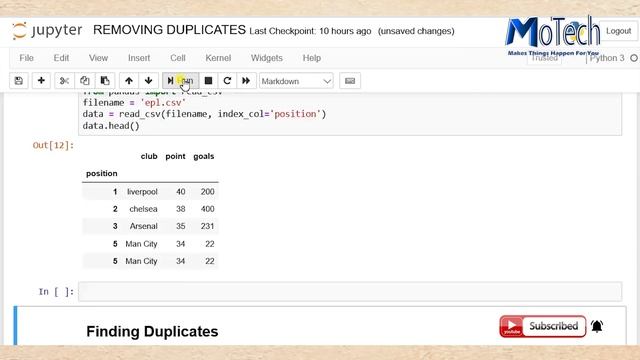Viewport: 640px width, 360px height.
Task: Click the 'Arsenal' table cell
Action: [x=144, y=226]
